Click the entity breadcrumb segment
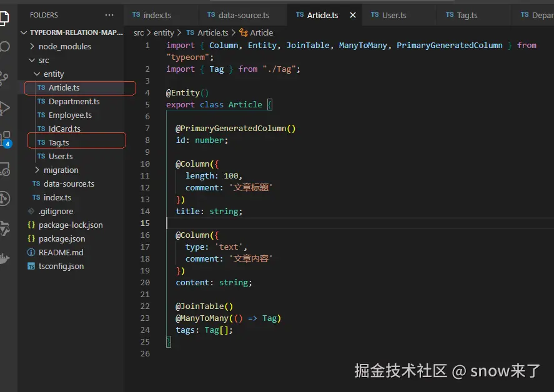 [x=164, y=33]
